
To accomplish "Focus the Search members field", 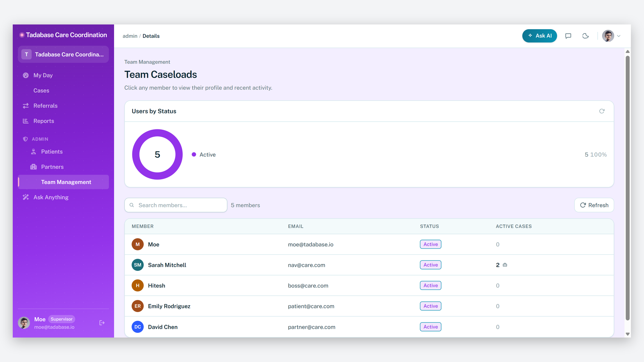I will pos(176,205).
